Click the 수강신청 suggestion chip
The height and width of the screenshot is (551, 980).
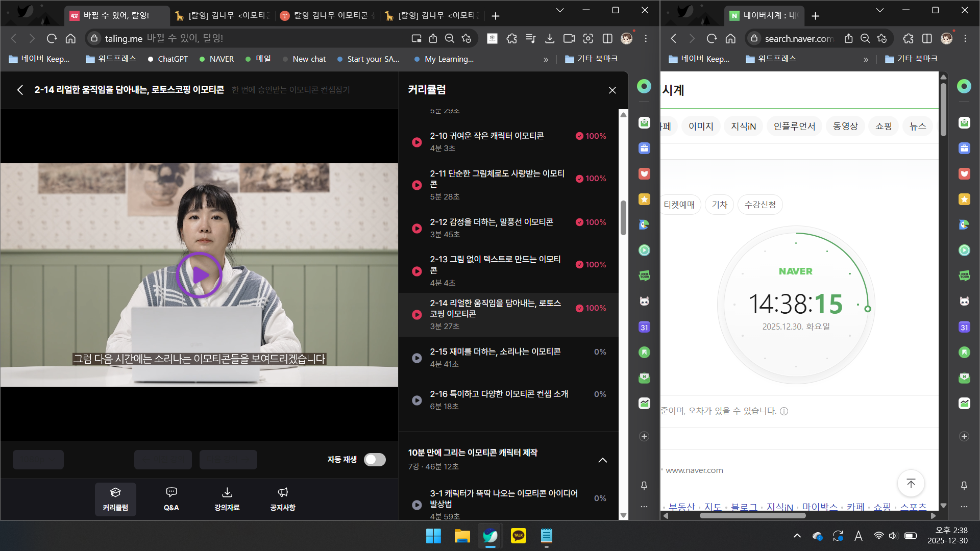pyautogui.click(x=759, y=205)
